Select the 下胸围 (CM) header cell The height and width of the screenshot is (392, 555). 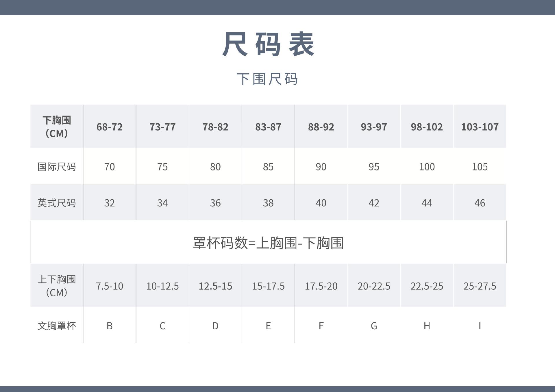point(57,127)
